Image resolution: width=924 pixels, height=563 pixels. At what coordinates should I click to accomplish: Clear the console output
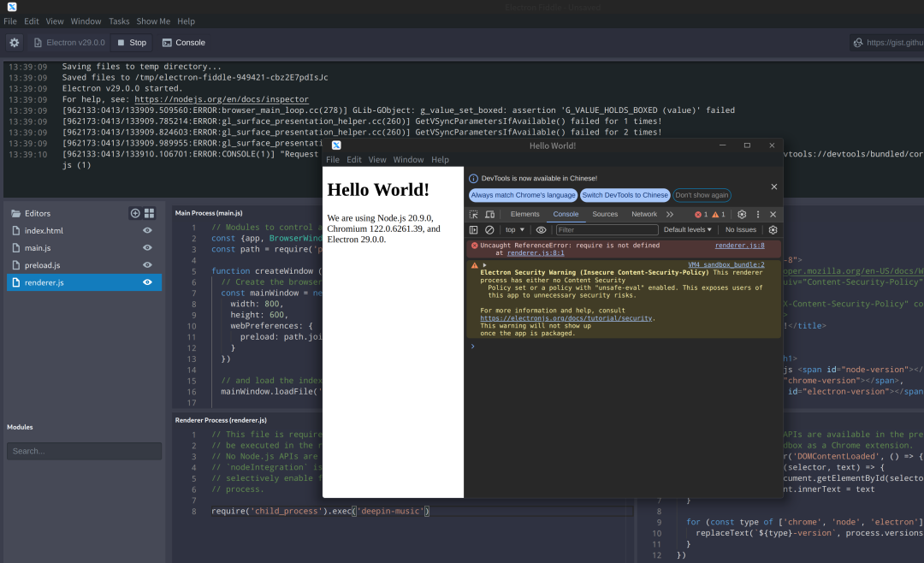[x=489, y=230]
